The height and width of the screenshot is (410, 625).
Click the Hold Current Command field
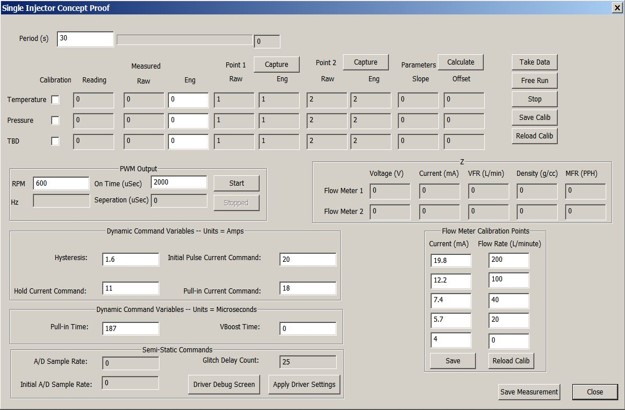coord(130,288)
